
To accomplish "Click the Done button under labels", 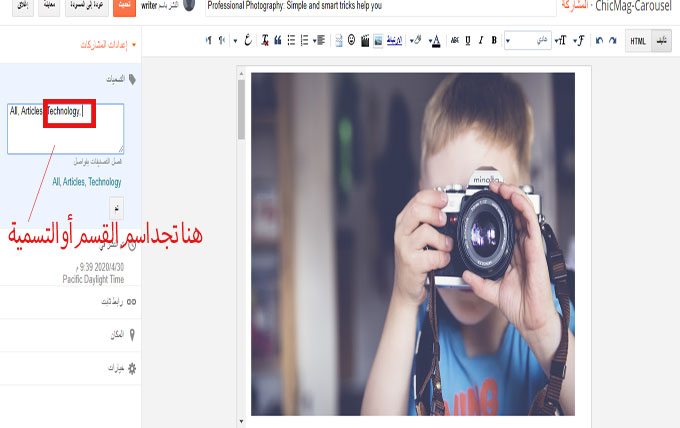I will tap(116, 208).
